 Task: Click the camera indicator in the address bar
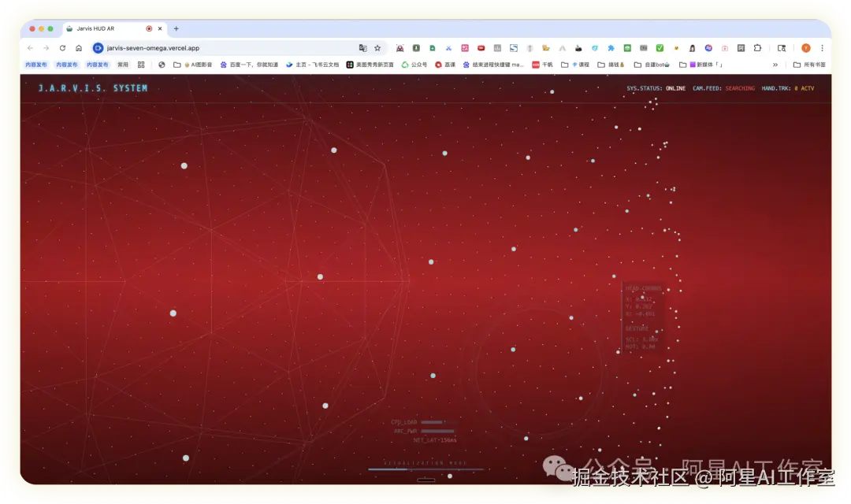(98, 48)
